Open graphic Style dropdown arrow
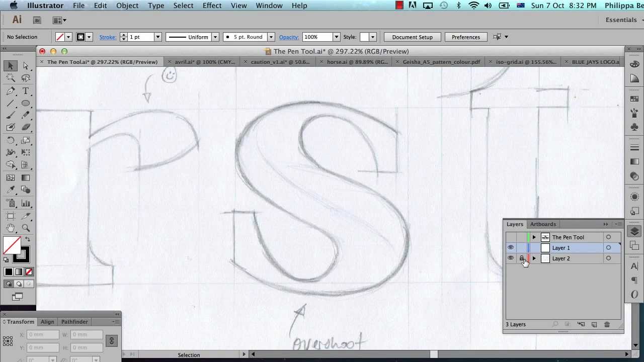This screenshot has height=362, width=644. (373, 37)
